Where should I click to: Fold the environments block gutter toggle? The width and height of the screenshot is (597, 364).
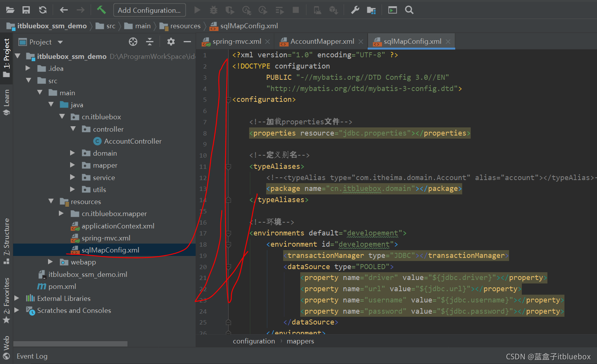[229, 233]
